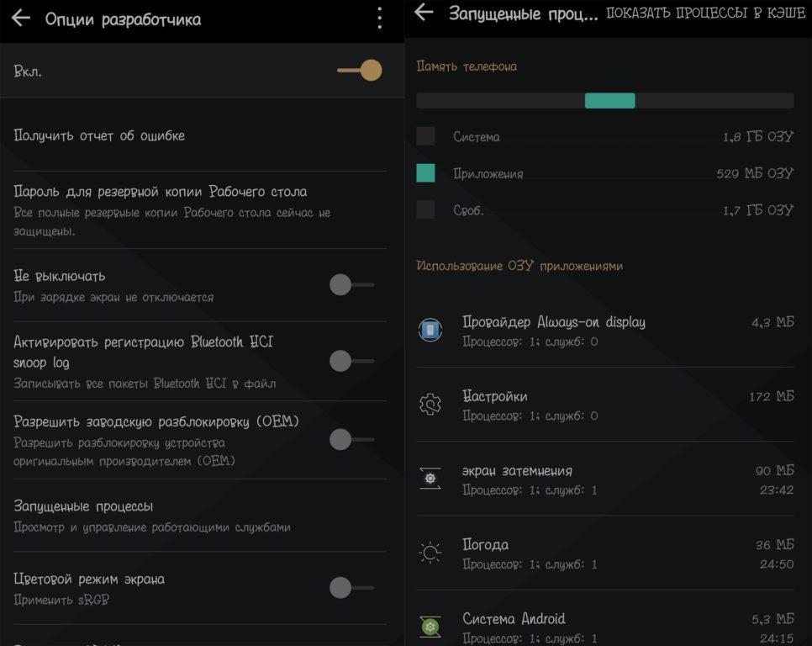Tap the Опции разработчика title
This screenshot has height=646, width=812.
pyautogui.click(x=123, y=19)
